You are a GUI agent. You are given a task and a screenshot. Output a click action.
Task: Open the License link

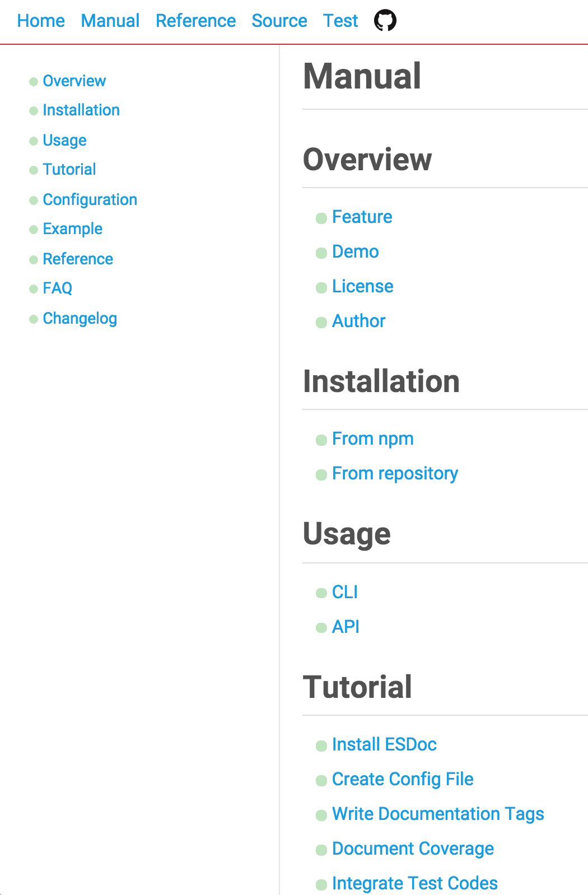click(x=363, y=286)
